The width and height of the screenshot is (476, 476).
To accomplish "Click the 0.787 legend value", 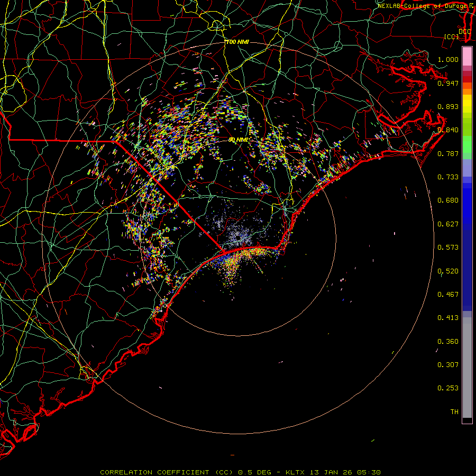I will coord(448,153).
